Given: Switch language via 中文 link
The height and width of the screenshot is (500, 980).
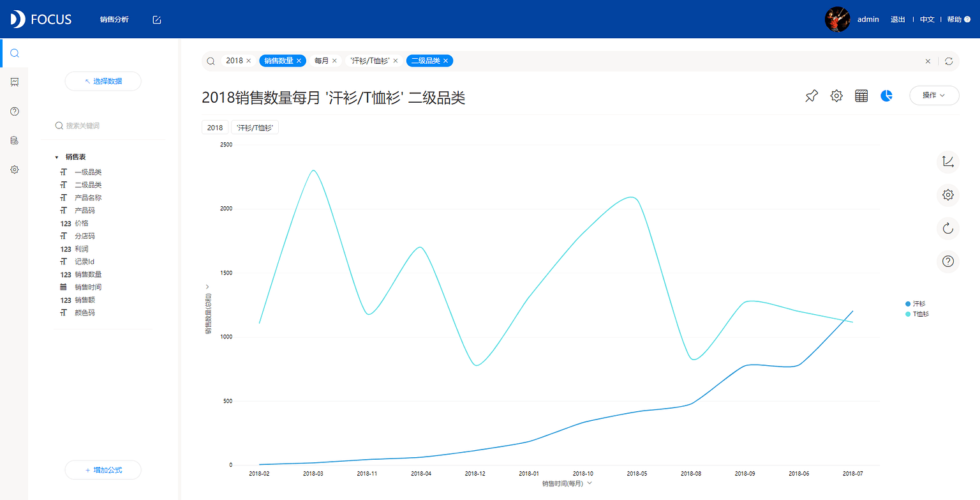Looking at the screenshot, I should 927,20.
